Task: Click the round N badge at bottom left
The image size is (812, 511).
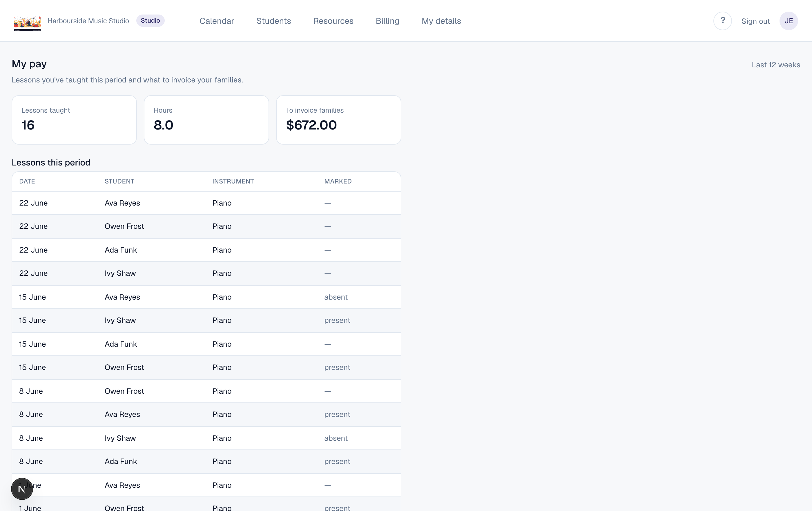Action: click(22, 488)
